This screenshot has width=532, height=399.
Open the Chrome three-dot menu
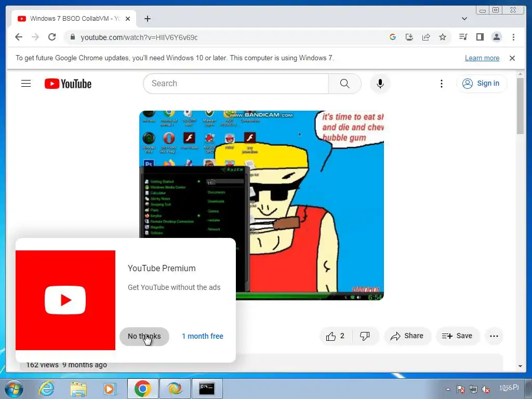tap(513, 37)
